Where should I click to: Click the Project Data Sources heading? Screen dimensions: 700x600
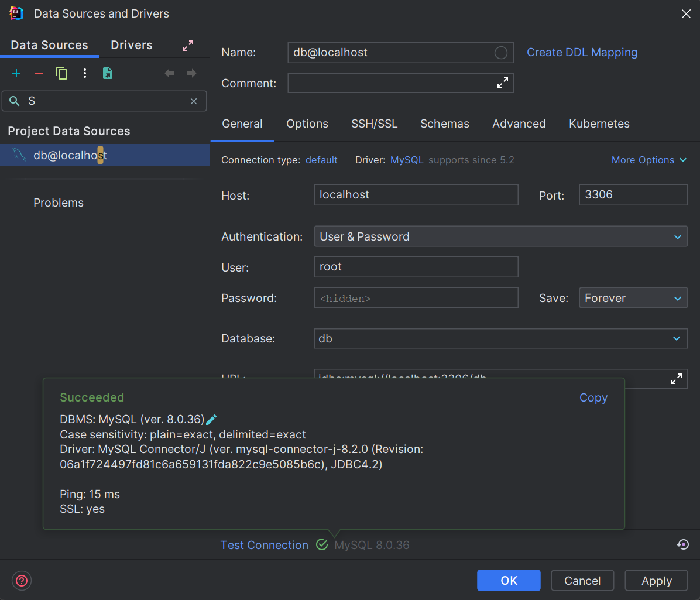tap(69, 131)
